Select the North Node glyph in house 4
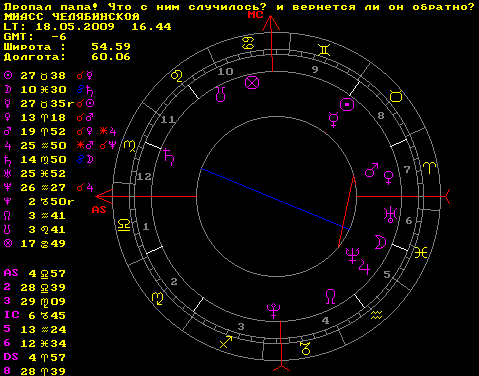The height and width of the screenshot is (376, 479). [330, 297]
